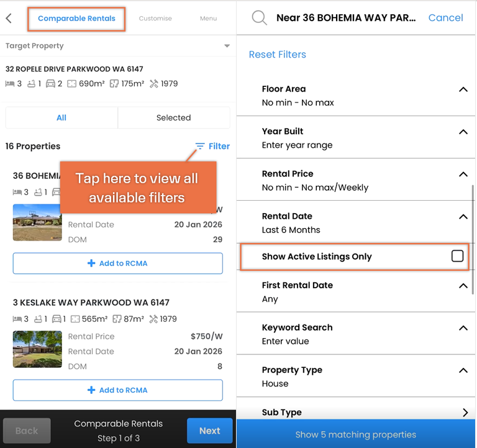Click Show 5 matching properties button
477x448 pixels.
356,434
